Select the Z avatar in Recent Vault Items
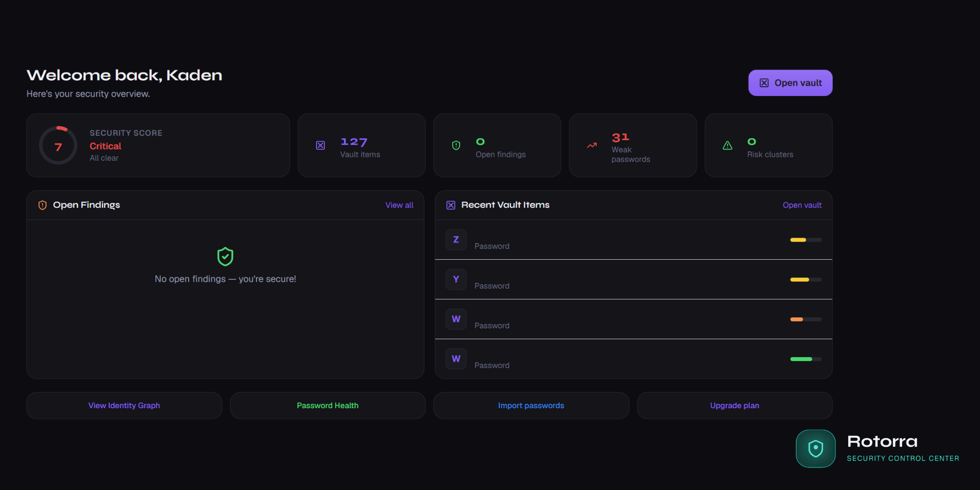Viewport: 980px width, 490px height. coord(456,240)
